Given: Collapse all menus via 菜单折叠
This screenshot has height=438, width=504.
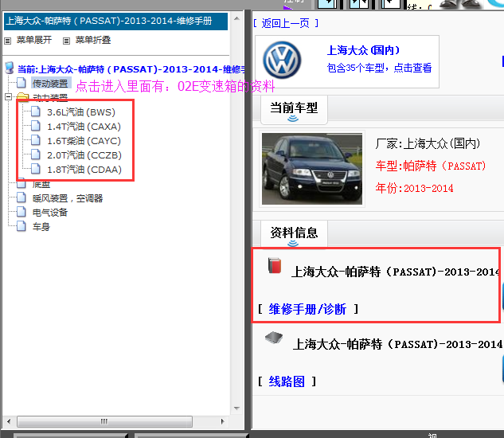Looking at the screenshot, I should click(x=93, y=40).
